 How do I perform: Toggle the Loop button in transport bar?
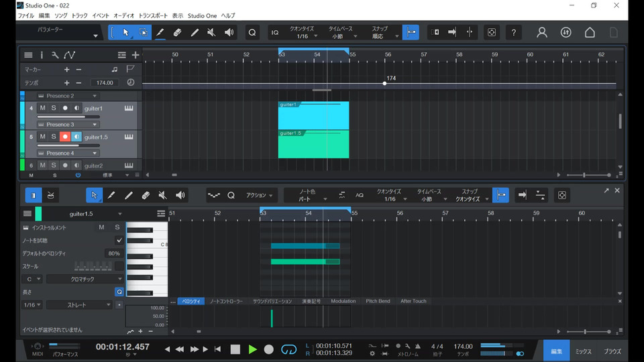pos(289,349)
